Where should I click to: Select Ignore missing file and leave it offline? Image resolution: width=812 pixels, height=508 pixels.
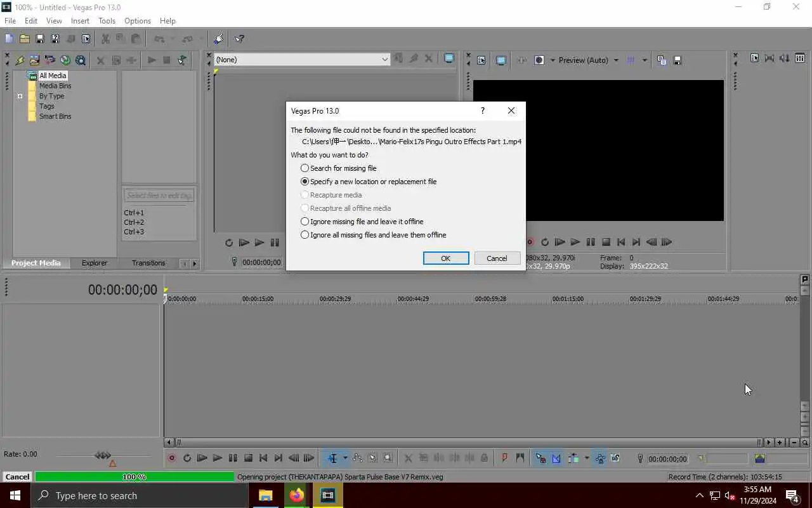(x=362, y=222)
